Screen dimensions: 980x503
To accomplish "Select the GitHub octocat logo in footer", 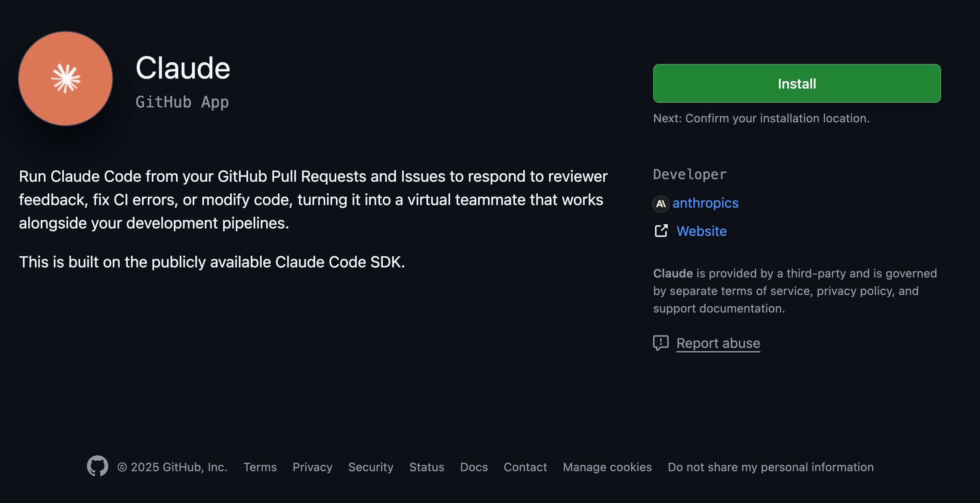I will (x=98, y=467).
